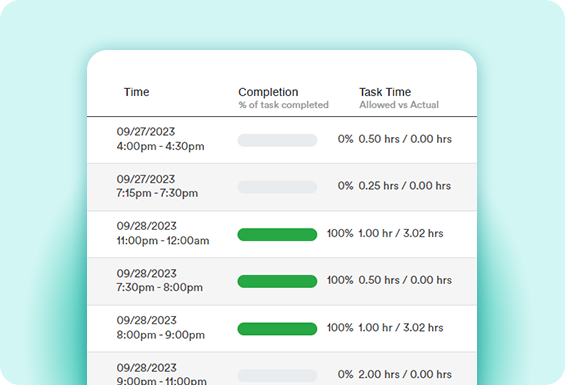Click the green progress bar for 7:30pm task
Image resolution: width=565 pixels, height=385 pixels.
277,281
